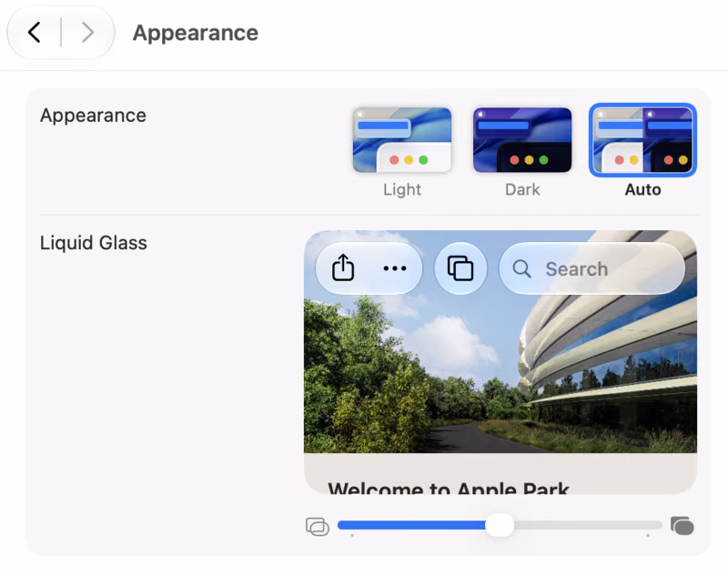The width and height of the screenshot is (728, 575).
Task: Go forward using the right chevron button
Action: (87, 33)
